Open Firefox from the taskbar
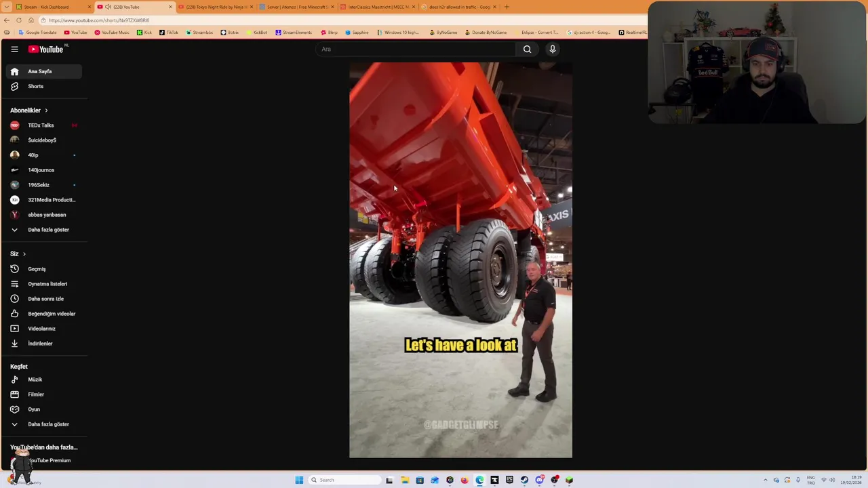This screenshot has width=868, height=488. point(465,480)
